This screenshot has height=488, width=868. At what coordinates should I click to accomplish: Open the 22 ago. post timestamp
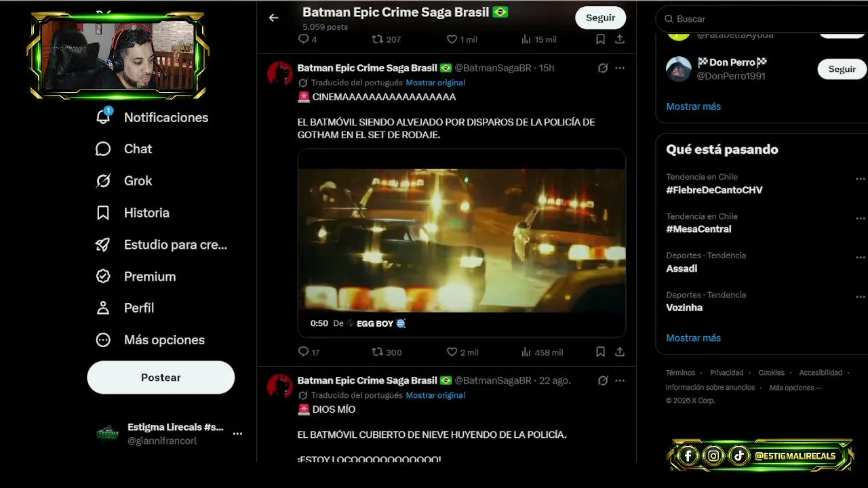click(x=555, y=380)
